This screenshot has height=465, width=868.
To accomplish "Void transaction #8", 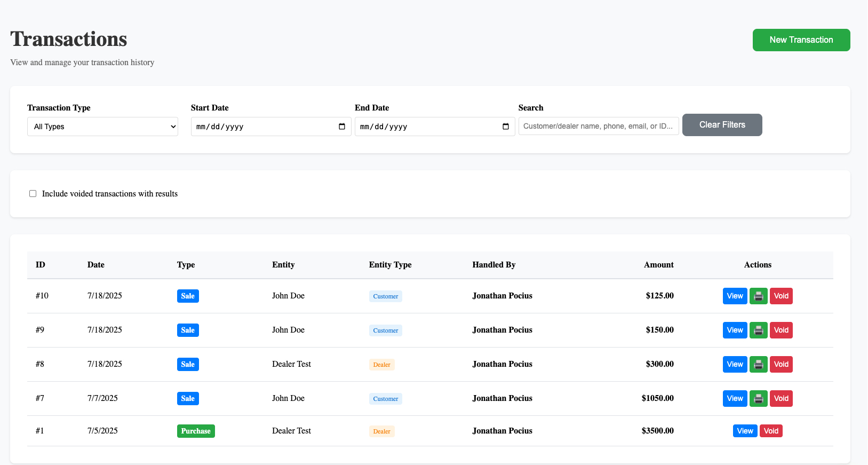I will pyautogui.click(x=781, y=364).
